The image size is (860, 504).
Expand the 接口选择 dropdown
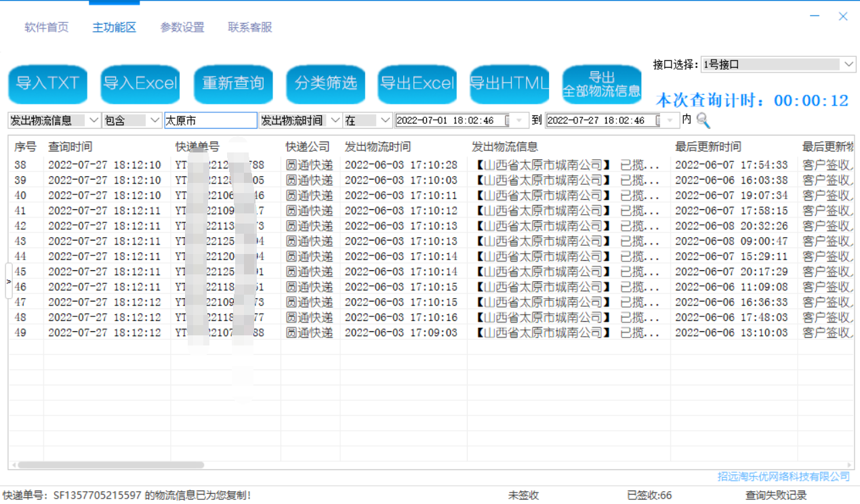[x=848, y=65]
